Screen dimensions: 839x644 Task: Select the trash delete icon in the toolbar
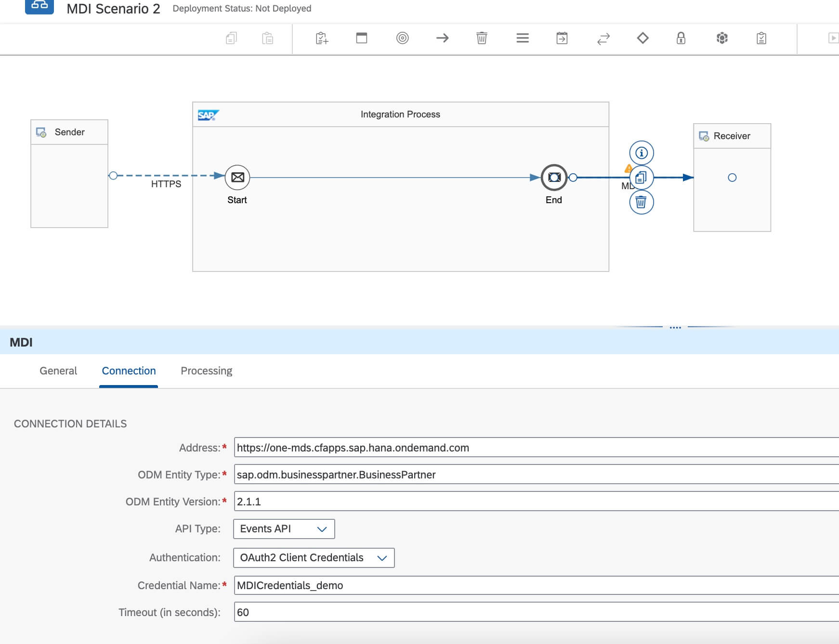pyautogui.click(x=482, y=38)
